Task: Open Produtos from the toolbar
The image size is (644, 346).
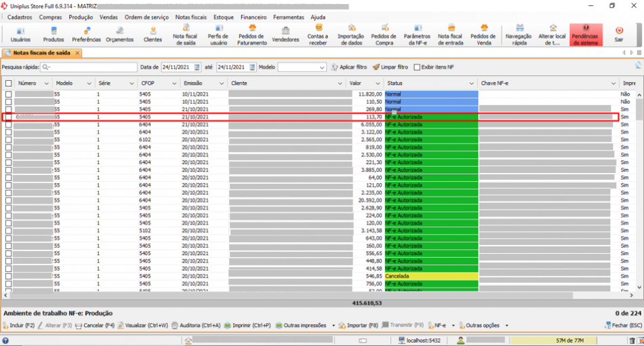Action: (x=54, y=35)
